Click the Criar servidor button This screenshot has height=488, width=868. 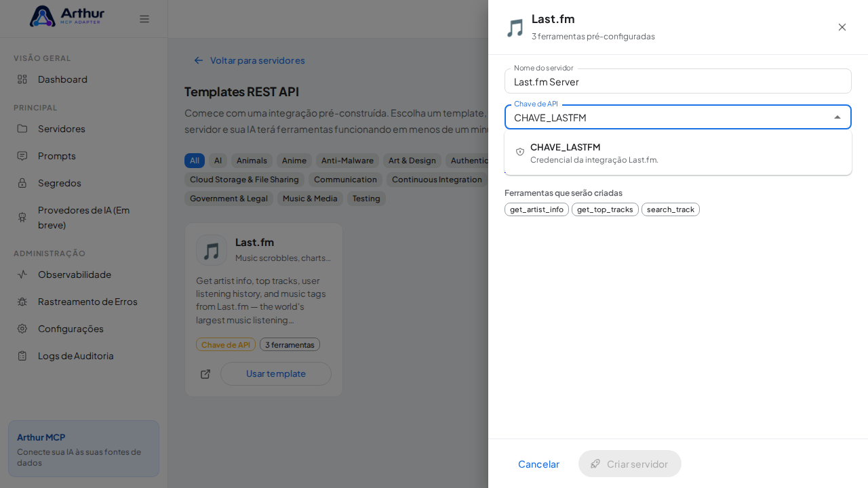point(630,464)
